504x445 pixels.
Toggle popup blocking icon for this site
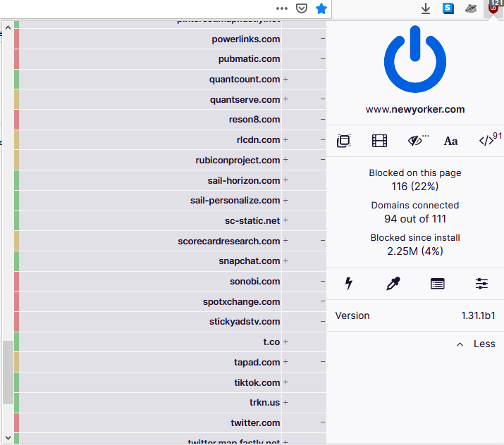pos(343,141)
